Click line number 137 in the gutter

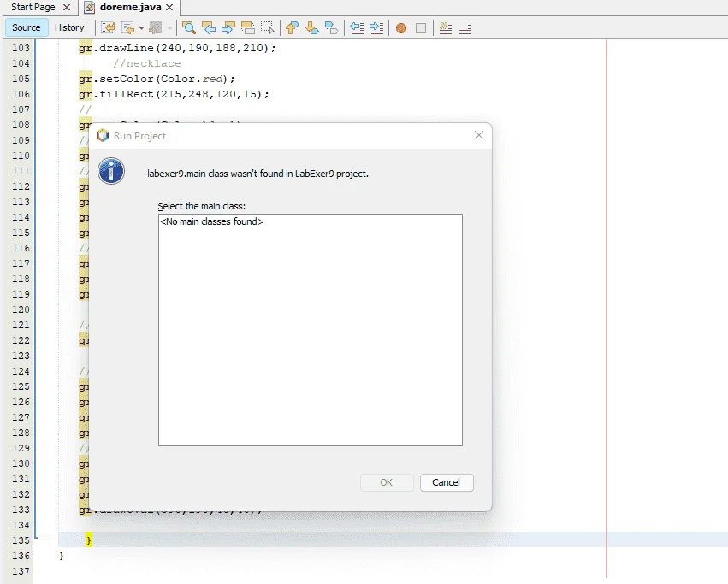click(x=21, y=571)
